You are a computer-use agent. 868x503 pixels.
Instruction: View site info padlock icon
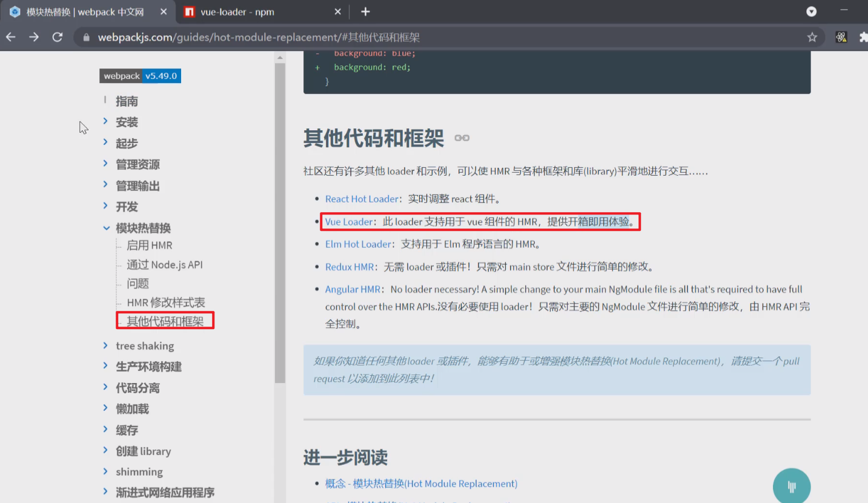click(86, 38)
